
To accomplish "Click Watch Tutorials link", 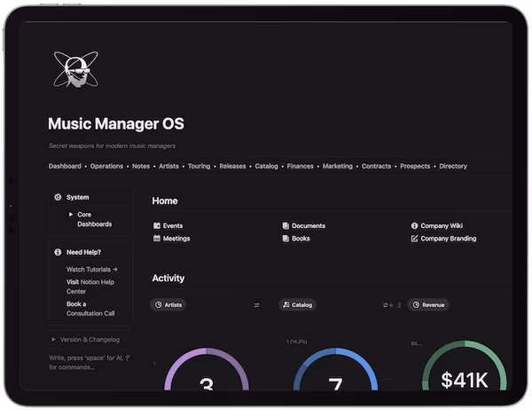I will tap(92, 270).
